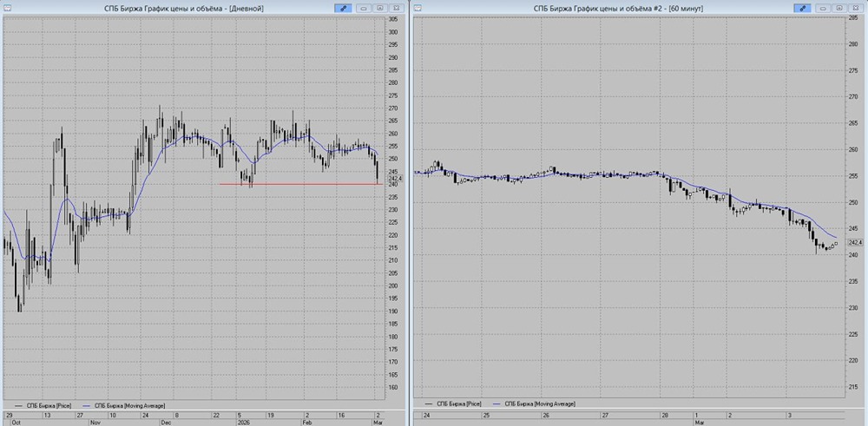Click the date label 3 on the 60-minute time axis

789,415
